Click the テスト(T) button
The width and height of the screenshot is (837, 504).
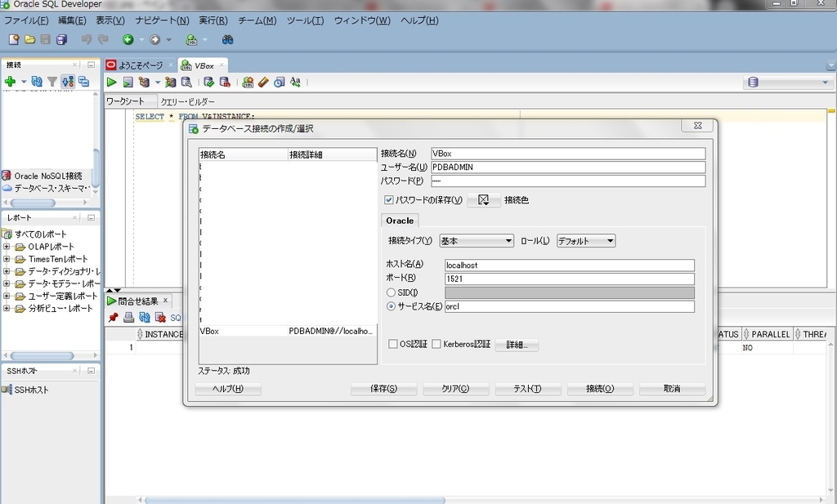tap(528, 389)
